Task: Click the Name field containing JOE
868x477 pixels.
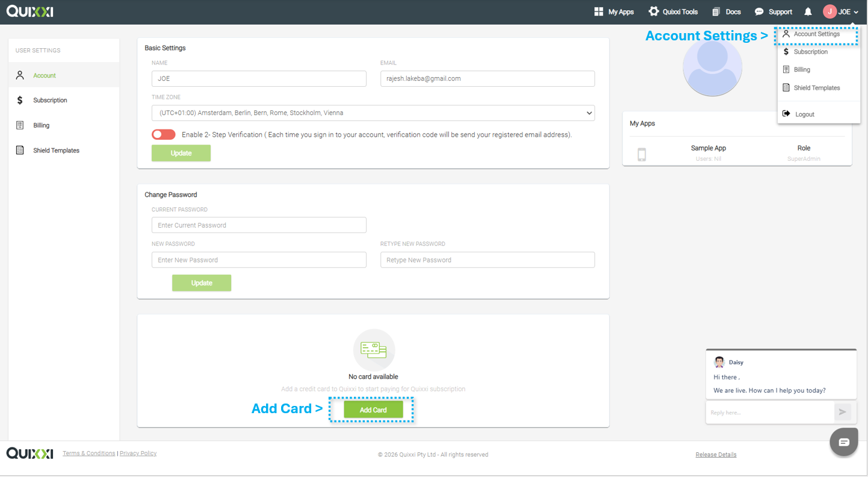Action: [259, 78]
